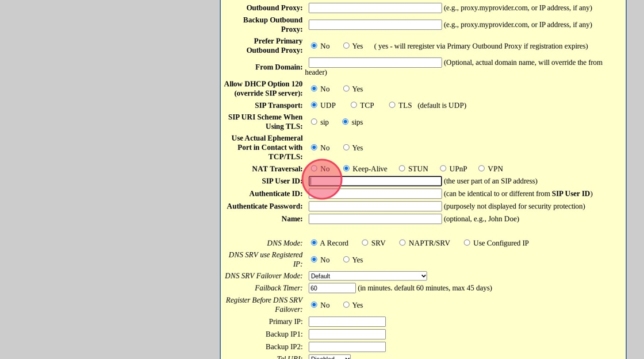
Task: Click the Backup IP1 input field
Action: point(347,334)
